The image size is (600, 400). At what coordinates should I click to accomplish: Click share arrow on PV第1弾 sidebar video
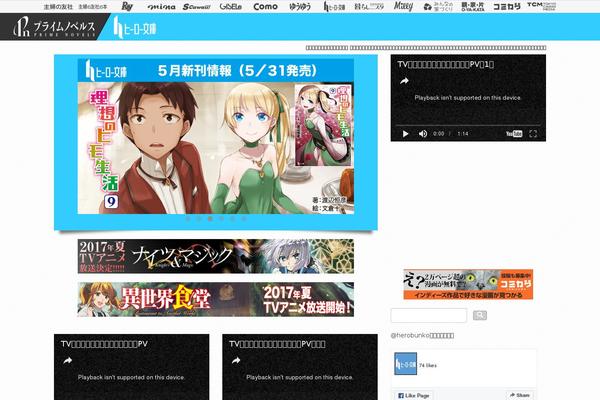click(x=404, y=81)
